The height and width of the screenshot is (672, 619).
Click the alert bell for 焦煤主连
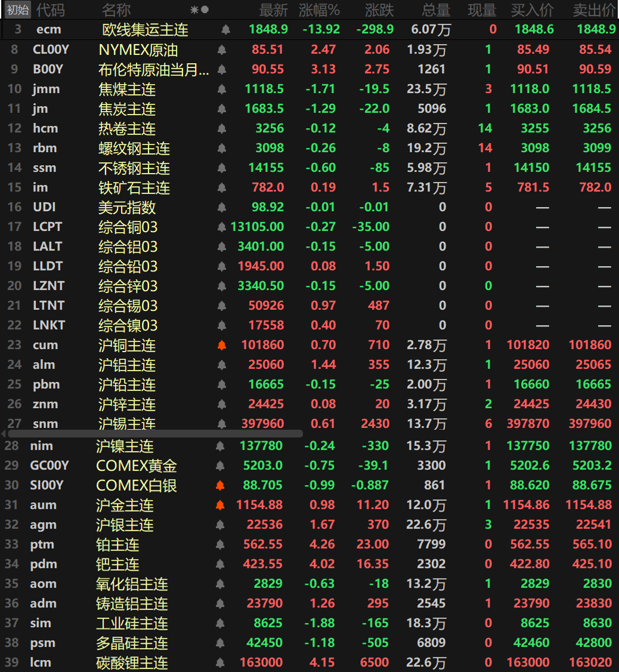[x=221, y=89]
